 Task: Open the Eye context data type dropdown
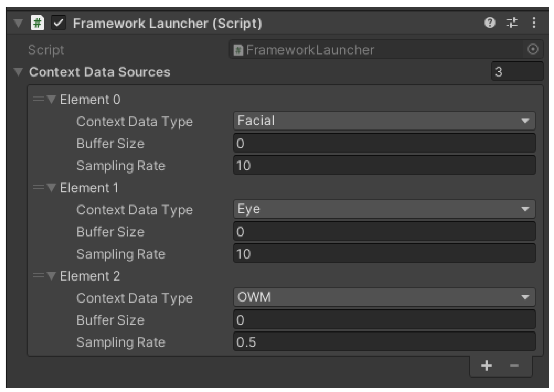click(x=384, y=209)
